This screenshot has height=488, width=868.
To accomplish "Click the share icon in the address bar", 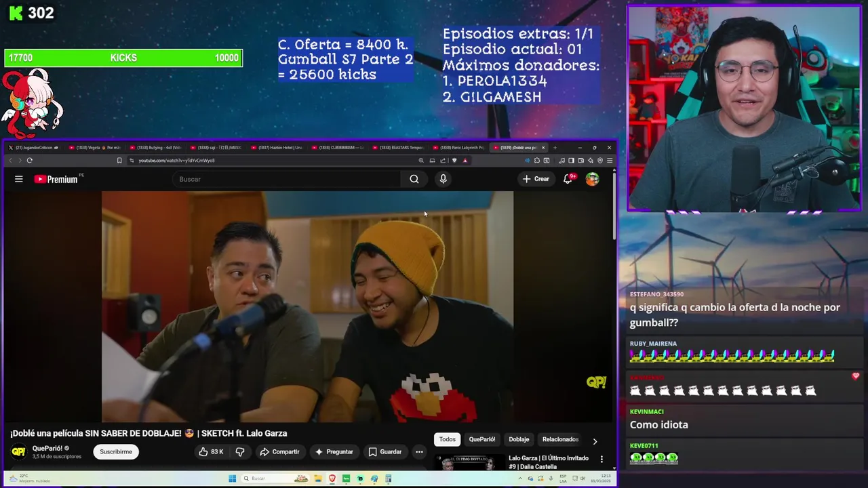I will [443, 161].
